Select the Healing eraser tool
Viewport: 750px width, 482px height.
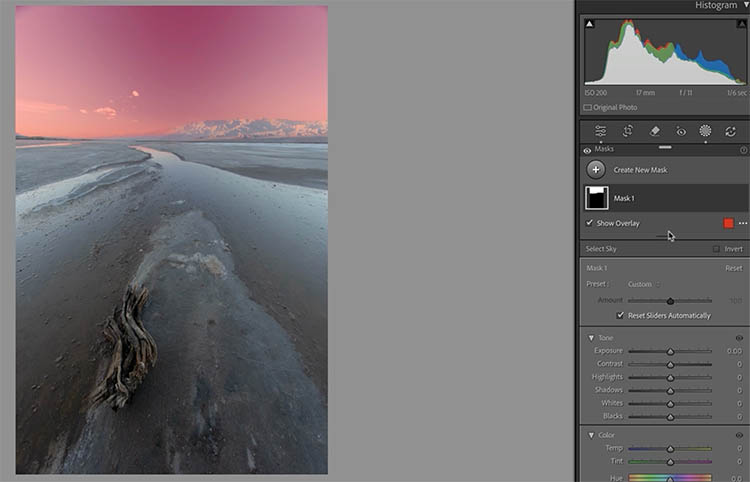pyautogui.click(x=655, y=131)
